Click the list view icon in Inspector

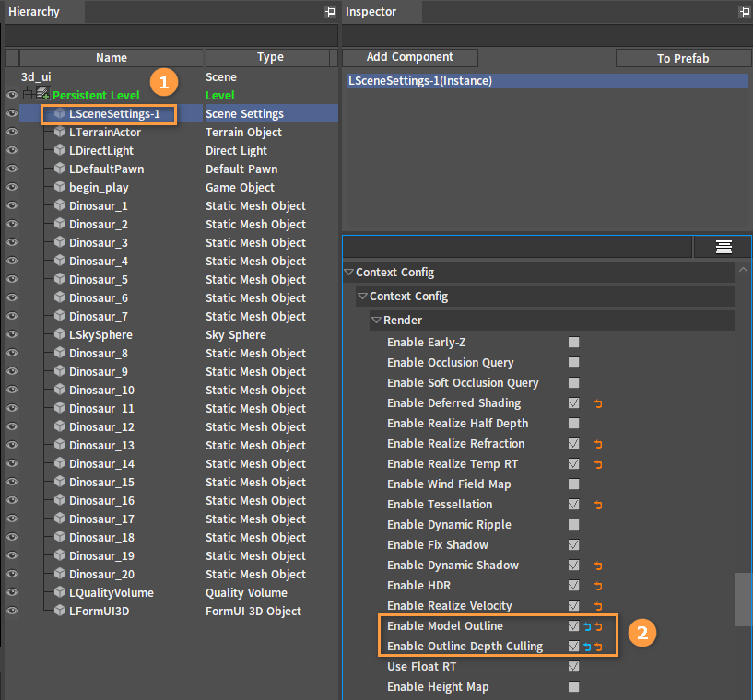click(724, 247)
